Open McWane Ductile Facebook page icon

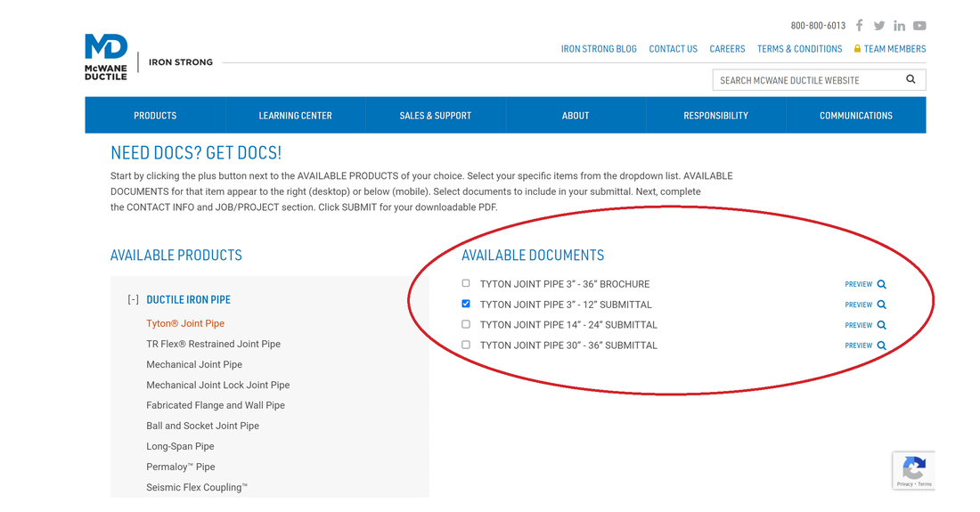point(860,26)
